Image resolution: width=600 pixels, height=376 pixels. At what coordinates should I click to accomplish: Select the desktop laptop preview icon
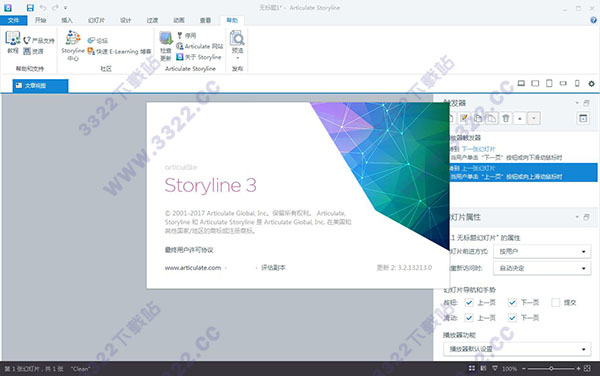[521, 83]
